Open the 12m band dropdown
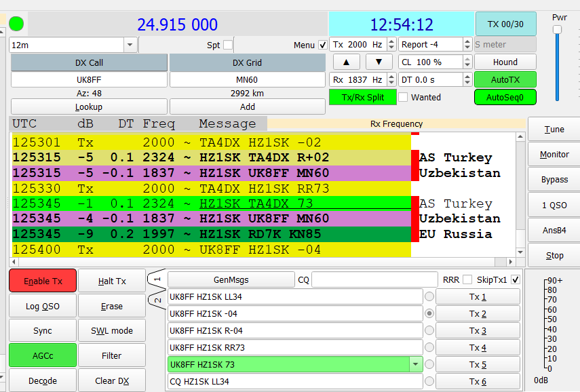 point(130,45)
